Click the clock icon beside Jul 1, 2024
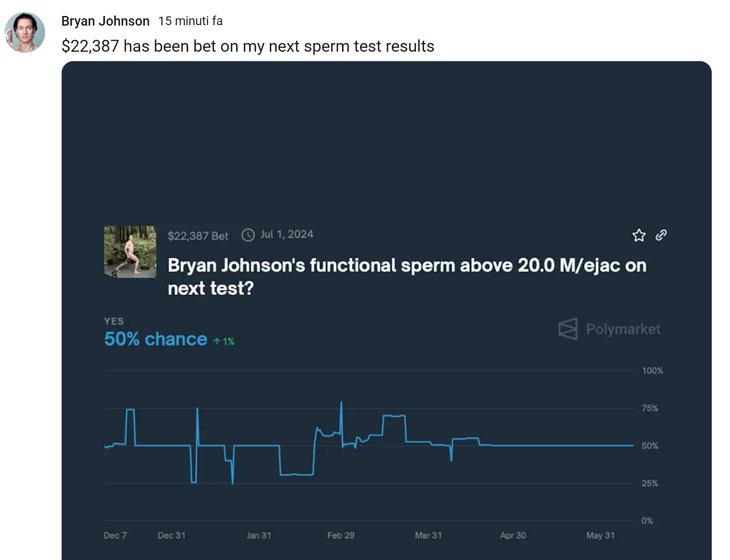Screen dimensions: 730x560 click(x=248, y=235)
